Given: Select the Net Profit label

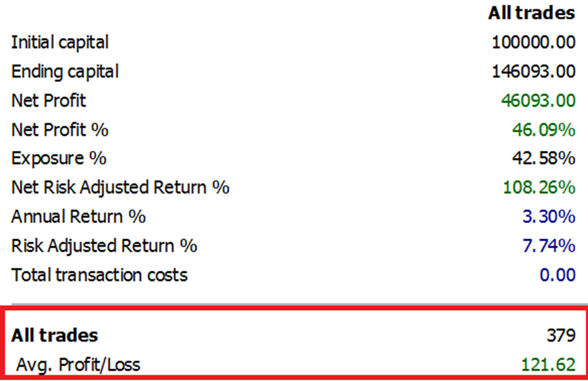Looking at the screenshot, I should [48, 101].
